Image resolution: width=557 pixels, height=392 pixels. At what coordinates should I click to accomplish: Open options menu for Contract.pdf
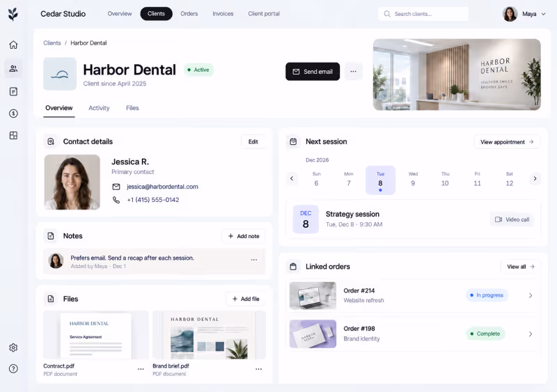141,369
